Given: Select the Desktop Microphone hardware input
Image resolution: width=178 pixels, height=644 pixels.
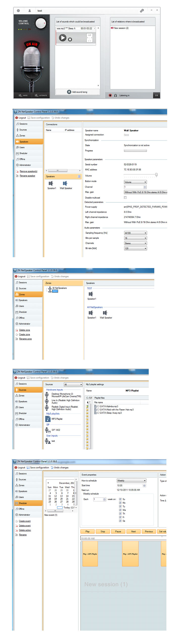Looking at the screenshot, I should point(63,395).
